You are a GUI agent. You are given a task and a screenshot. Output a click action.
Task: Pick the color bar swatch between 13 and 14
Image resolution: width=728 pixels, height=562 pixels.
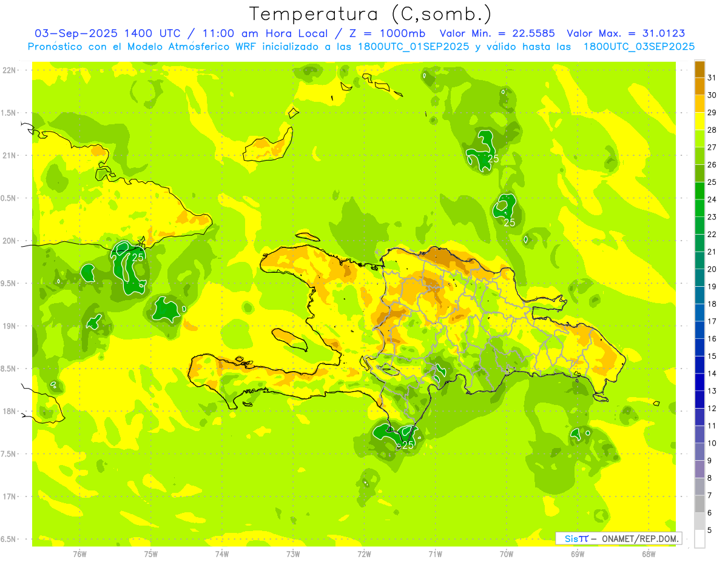coord(699,383)
